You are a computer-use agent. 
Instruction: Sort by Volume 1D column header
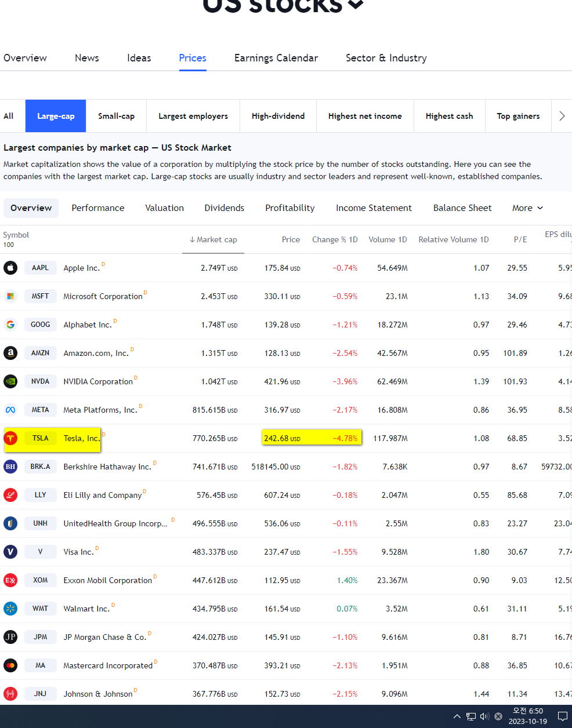pyautogui.click(x=388, y=239)
